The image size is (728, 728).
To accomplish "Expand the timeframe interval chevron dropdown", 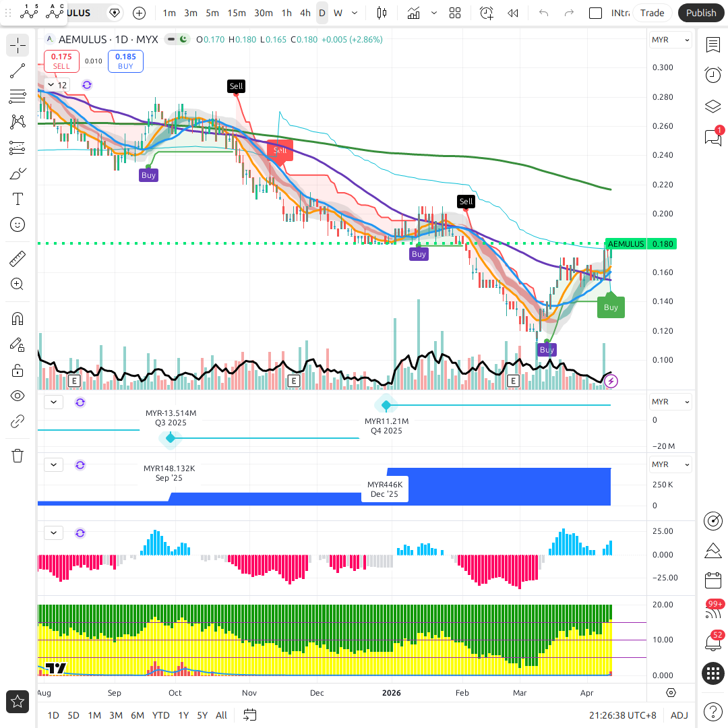I will coord(355,13).
